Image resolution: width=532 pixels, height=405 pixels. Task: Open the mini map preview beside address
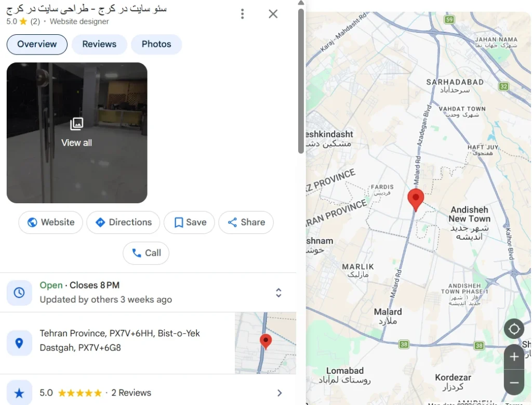(x=265, y=343)
